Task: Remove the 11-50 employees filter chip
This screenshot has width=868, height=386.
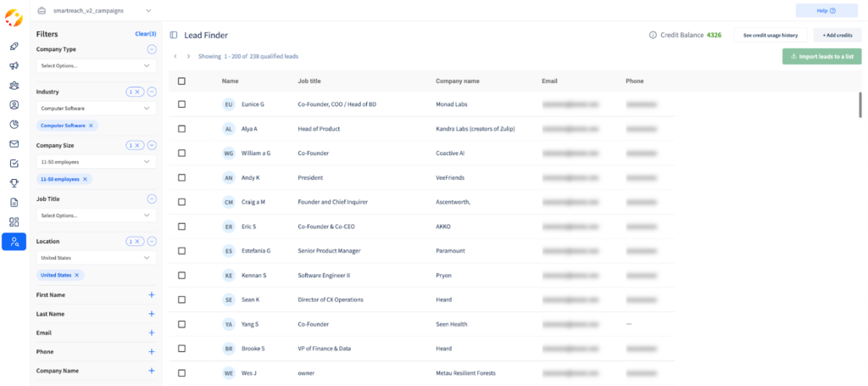Action: (85, 180)
